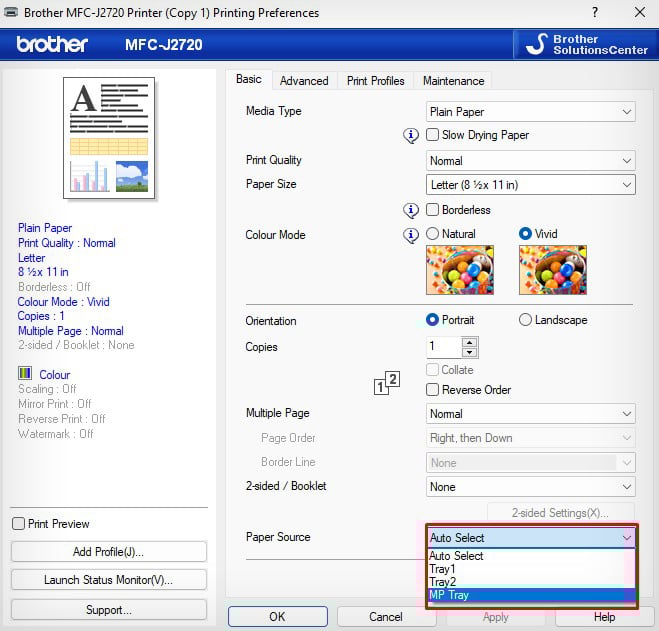This screenshot has height=631, width=659.
Task: Select the Vivid colour mode radio button
Action: click(x=525, y=234)
